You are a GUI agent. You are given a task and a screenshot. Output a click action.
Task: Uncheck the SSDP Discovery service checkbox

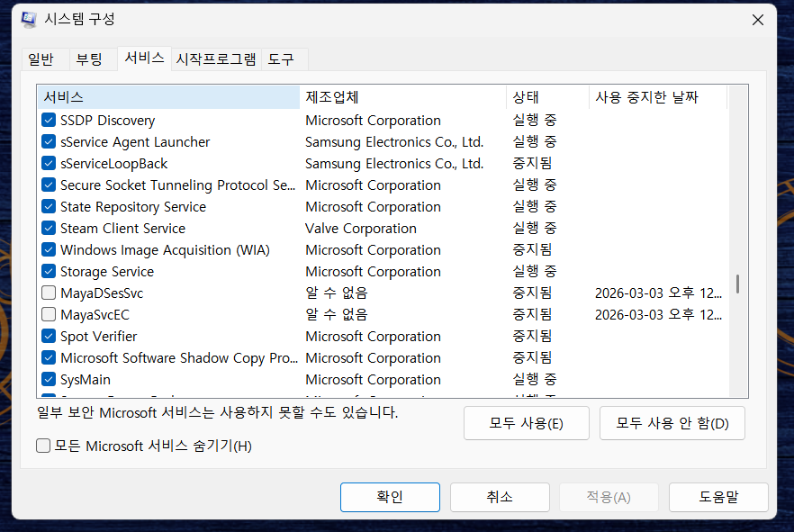pos(49,120)
